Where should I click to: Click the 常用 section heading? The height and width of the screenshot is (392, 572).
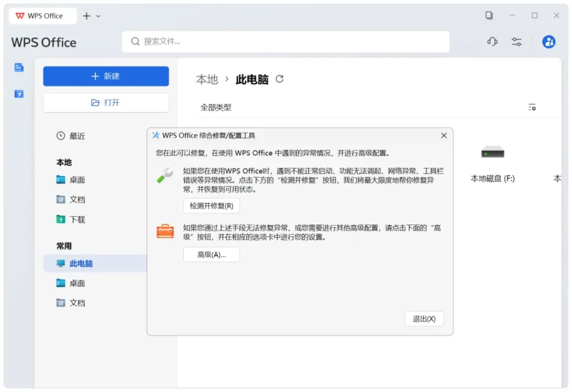(64, 246)
